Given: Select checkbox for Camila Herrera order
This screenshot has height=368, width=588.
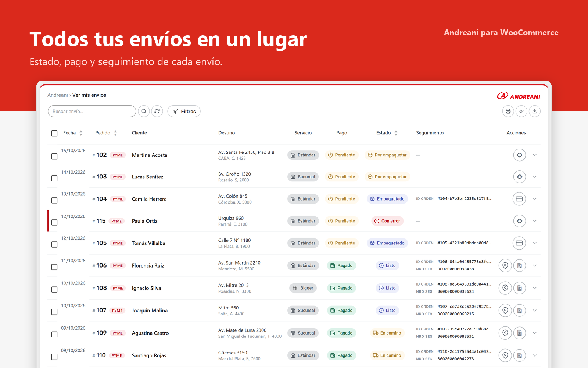Looking at the screenshot, I should [54, 200].
